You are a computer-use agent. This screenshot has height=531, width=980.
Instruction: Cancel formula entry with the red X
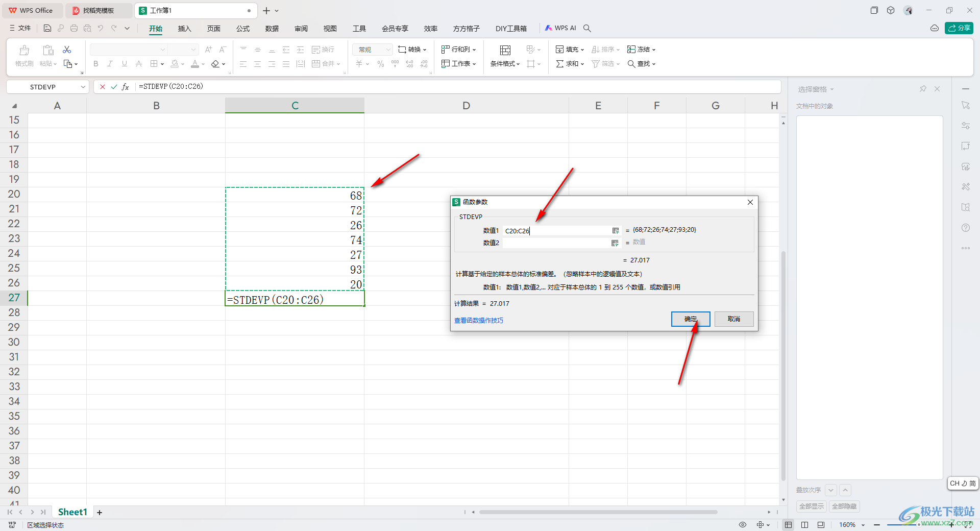103,87
